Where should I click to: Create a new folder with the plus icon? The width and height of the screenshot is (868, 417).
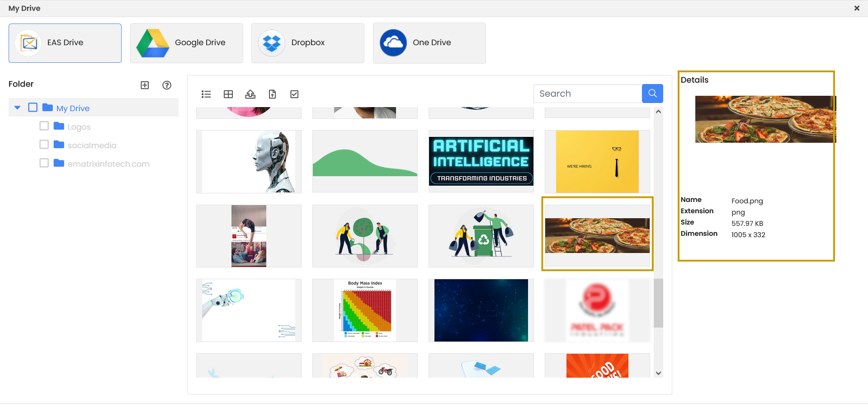click(x=145, y=85)
